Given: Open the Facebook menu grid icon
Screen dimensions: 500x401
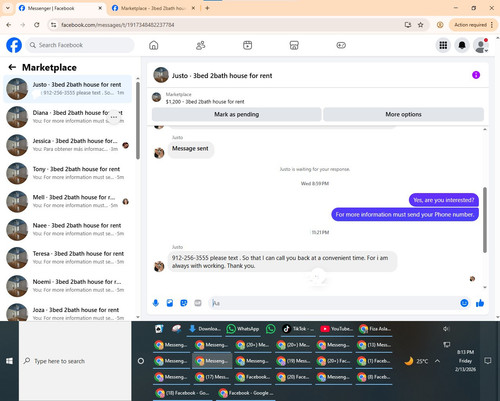Looking at the screenshot, I should (x=443, y=45).
